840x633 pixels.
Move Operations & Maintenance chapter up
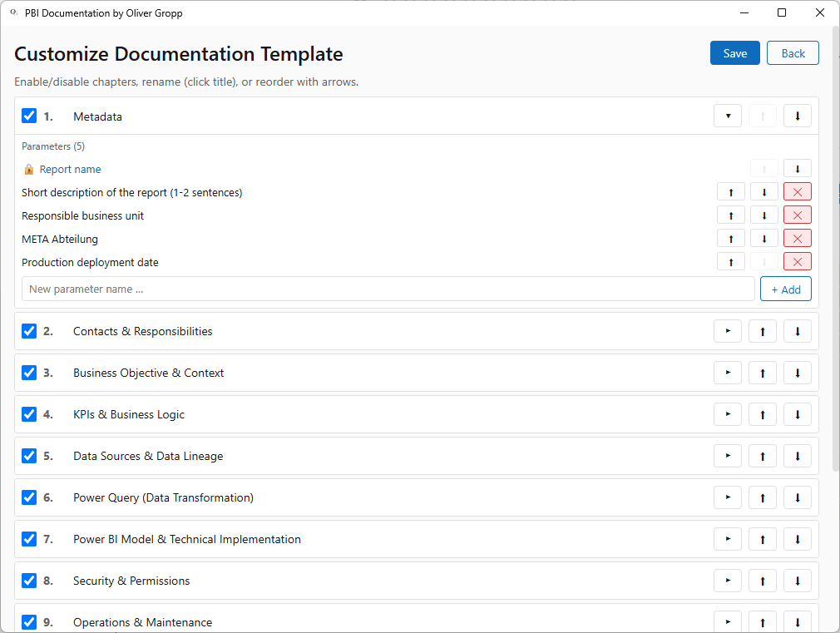click(x=763, y=621)
